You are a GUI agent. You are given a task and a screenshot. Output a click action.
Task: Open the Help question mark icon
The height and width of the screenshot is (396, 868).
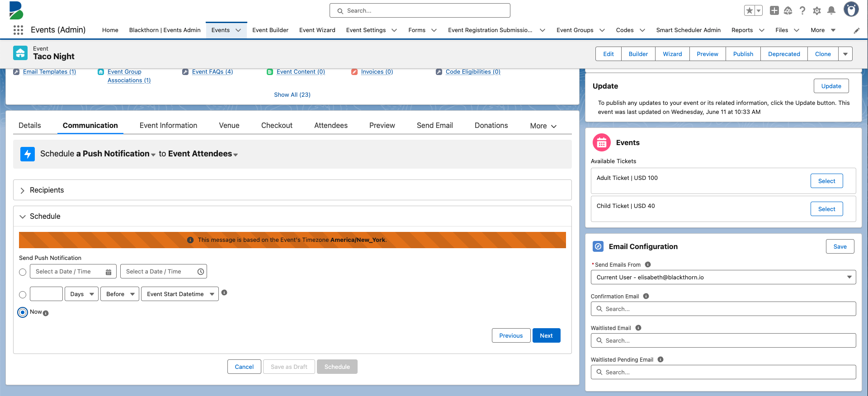point(802,10)
